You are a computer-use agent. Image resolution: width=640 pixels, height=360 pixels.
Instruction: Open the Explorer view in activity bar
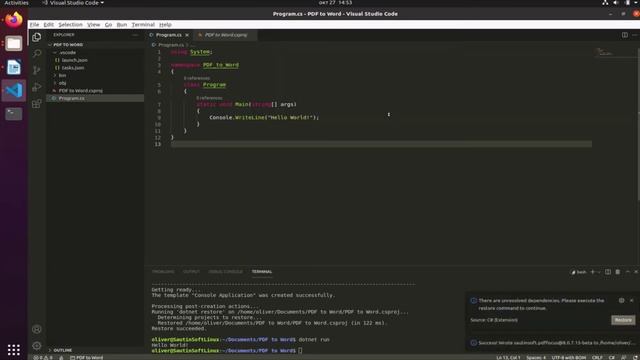[x=37, y=37]
